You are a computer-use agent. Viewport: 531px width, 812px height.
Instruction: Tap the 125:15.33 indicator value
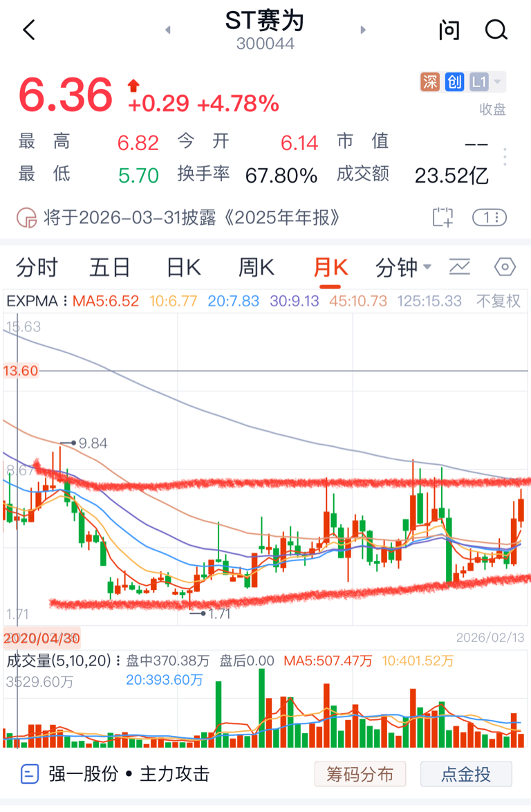coord(429,301)
